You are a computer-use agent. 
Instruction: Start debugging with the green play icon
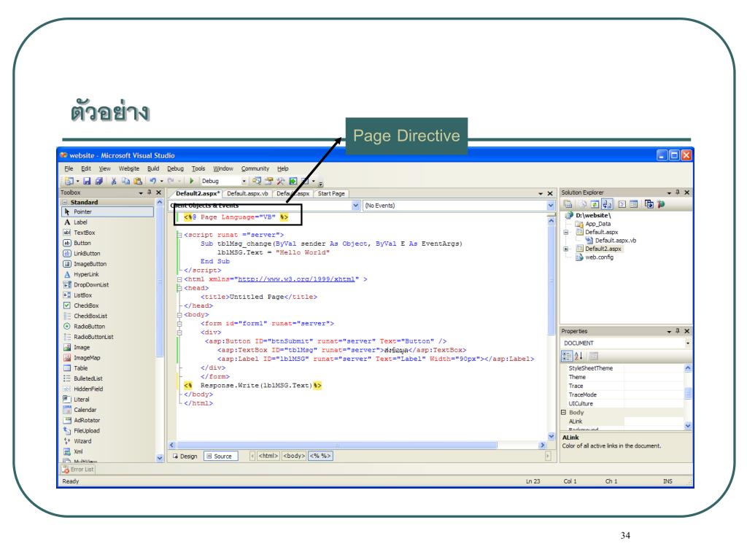[x=191, y=181]
